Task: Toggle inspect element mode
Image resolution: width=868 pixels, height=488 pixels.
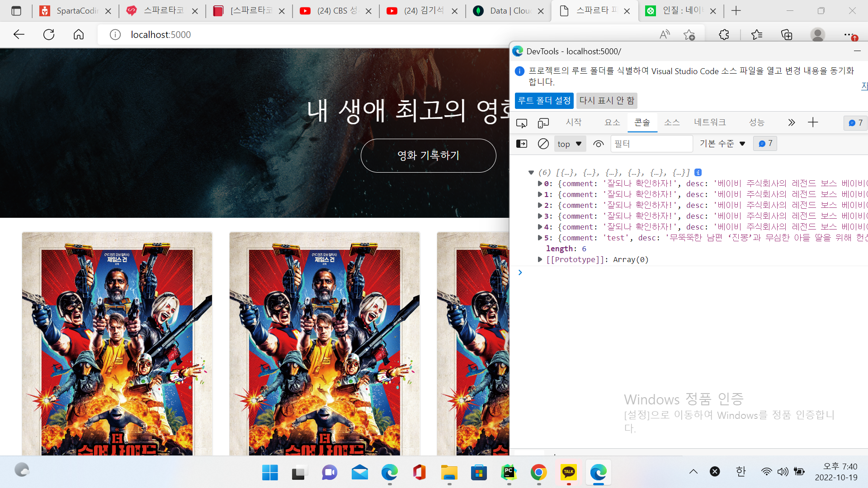Action: click(522, 122)
